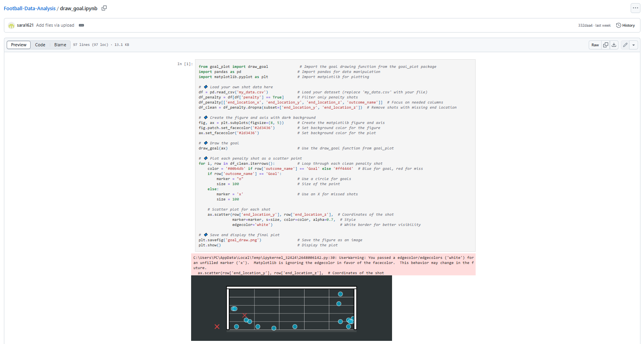Switch to the Blame view

60,45
